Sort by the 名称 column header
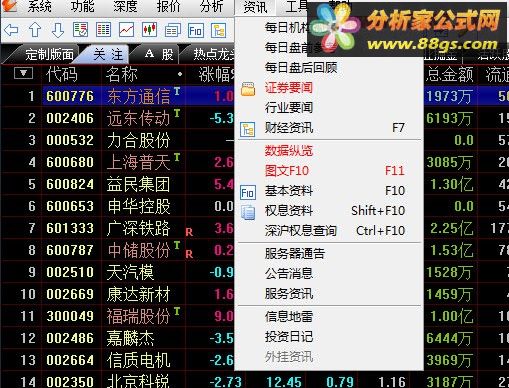This screenshot has height=388, width=509. pos(121,74)
